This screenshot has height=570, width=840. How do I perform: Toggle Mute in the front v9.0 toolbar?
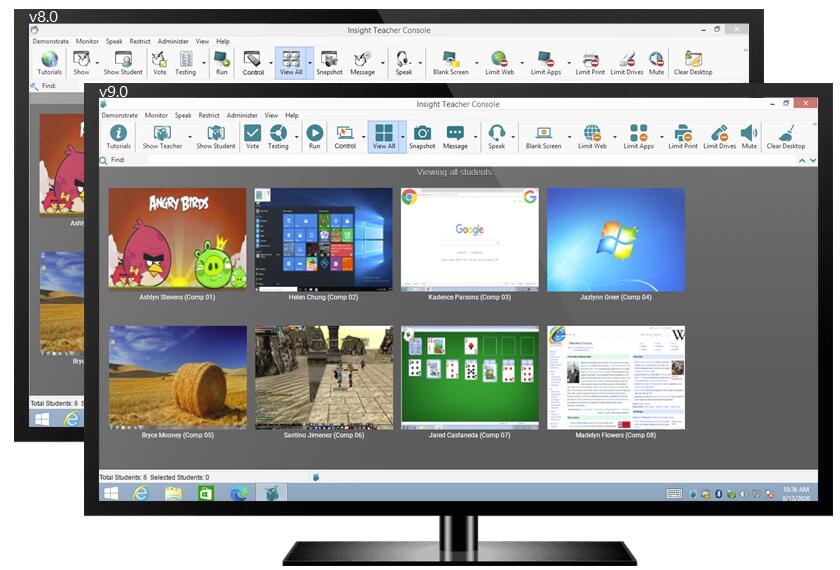[x=748, y=134]
